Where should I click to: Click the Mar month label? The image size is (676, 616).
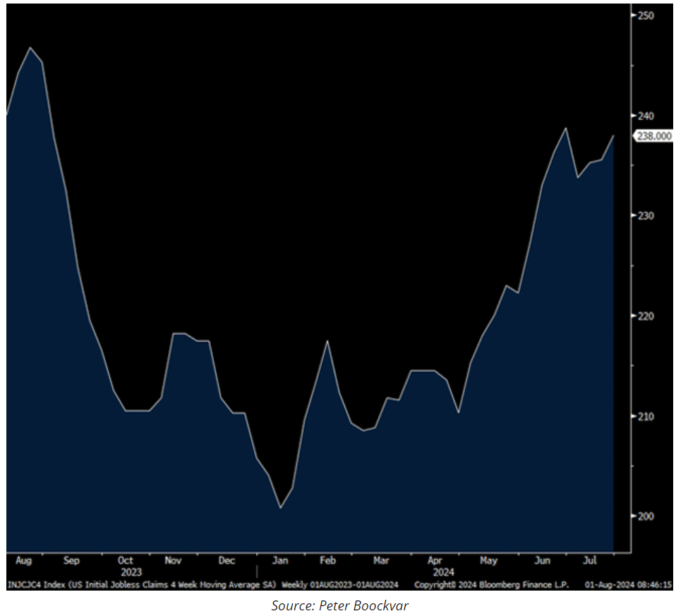click(x=381, y=560)
